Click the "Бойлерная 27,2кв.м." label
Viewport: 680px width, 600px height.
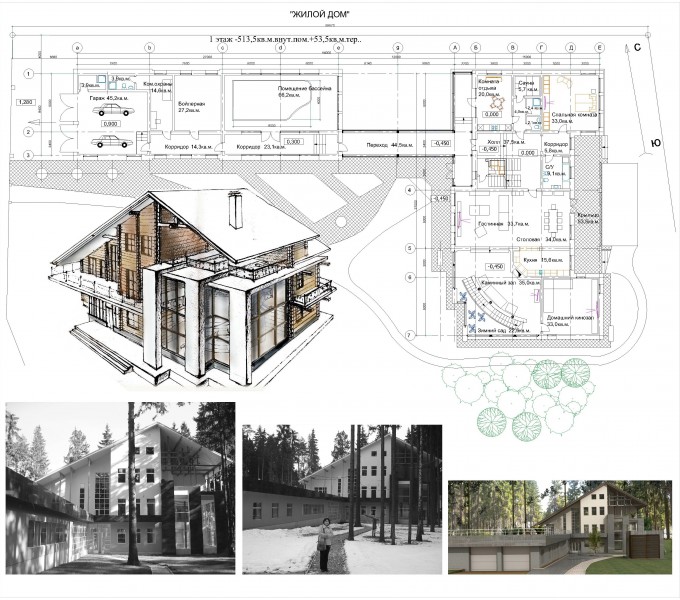191,107
